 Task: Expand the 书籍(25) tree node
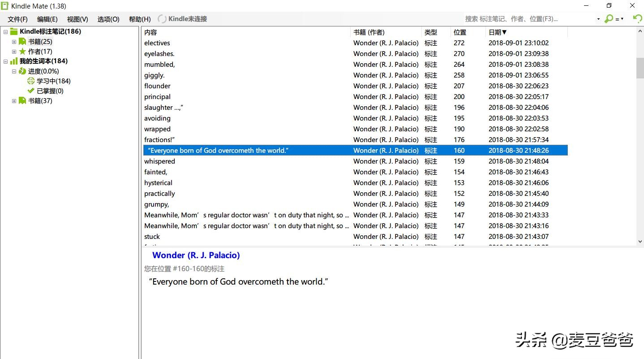[x=14, y=42]
